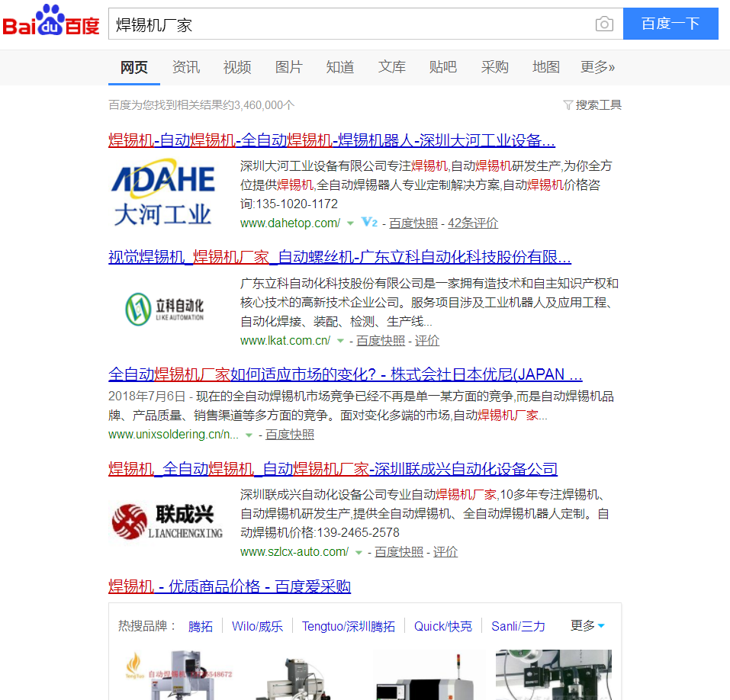
Task: Open result 视觉焊锡机_焊锡机厂家 广东立科
Action: [340, 257]
